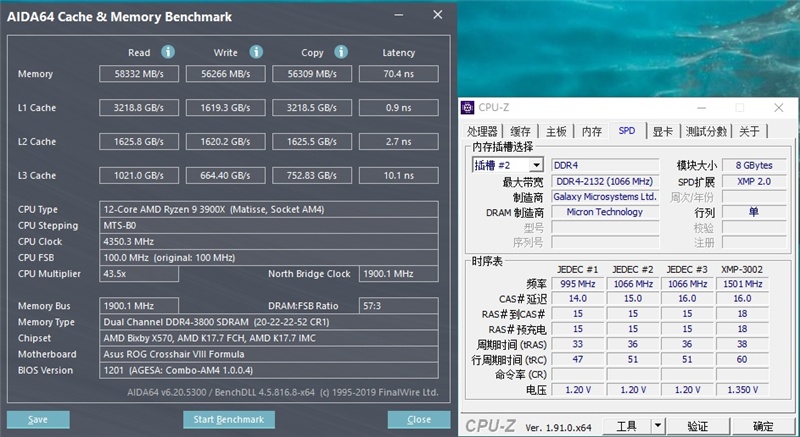This screenshot has width=800, height=437.
Task: Click the Memory Type field DDR4-3800
Action: (269, 322)
